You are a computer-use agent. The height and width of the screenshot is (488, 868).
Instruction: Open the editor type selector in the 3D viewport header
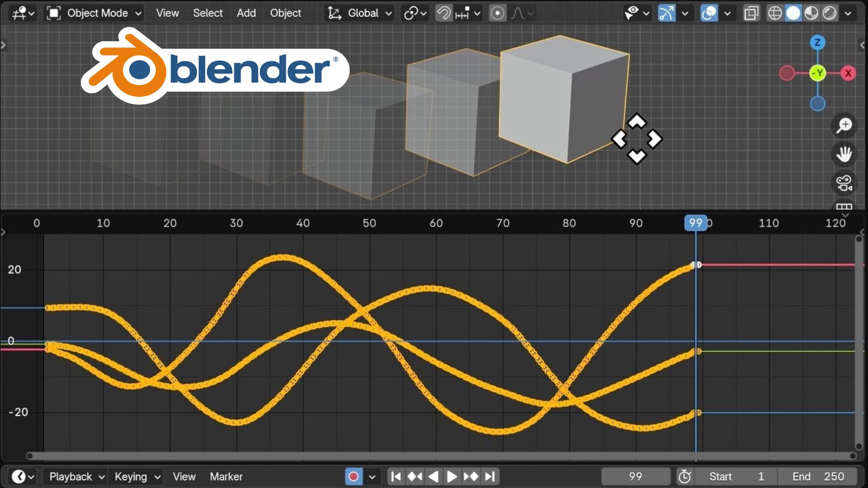coord(24,13)
